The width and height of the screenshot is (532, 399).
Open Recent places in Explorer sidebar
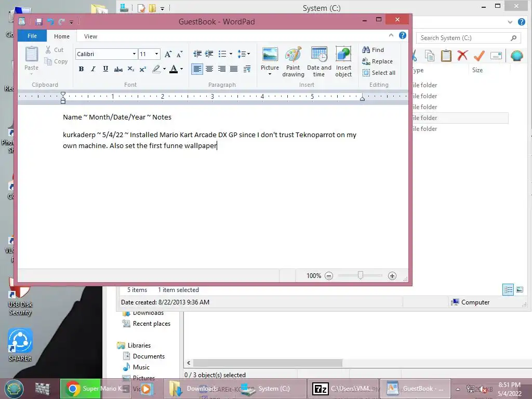click(146, 324)
